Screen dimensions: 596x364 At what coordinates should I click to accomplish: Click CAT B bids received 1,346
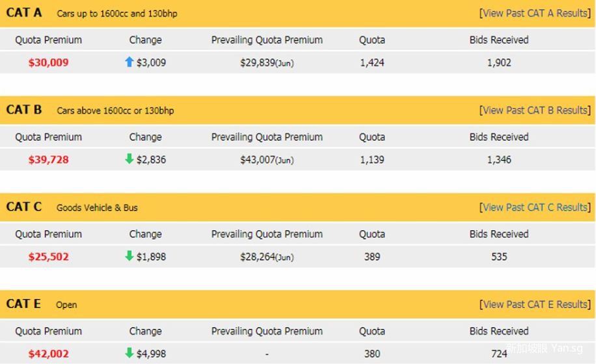(499, 160)
